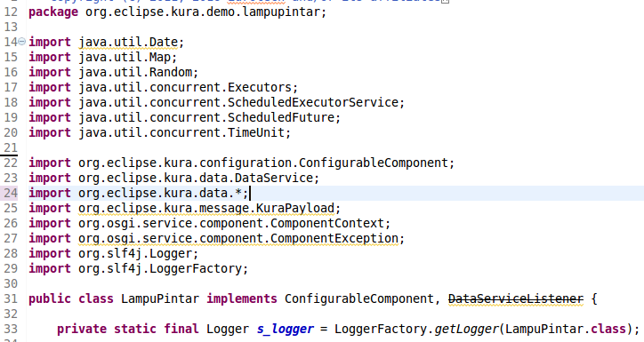The image size is (644, 342).
Task: Click the underlined java.util.Date import
Action: (131, 43)
